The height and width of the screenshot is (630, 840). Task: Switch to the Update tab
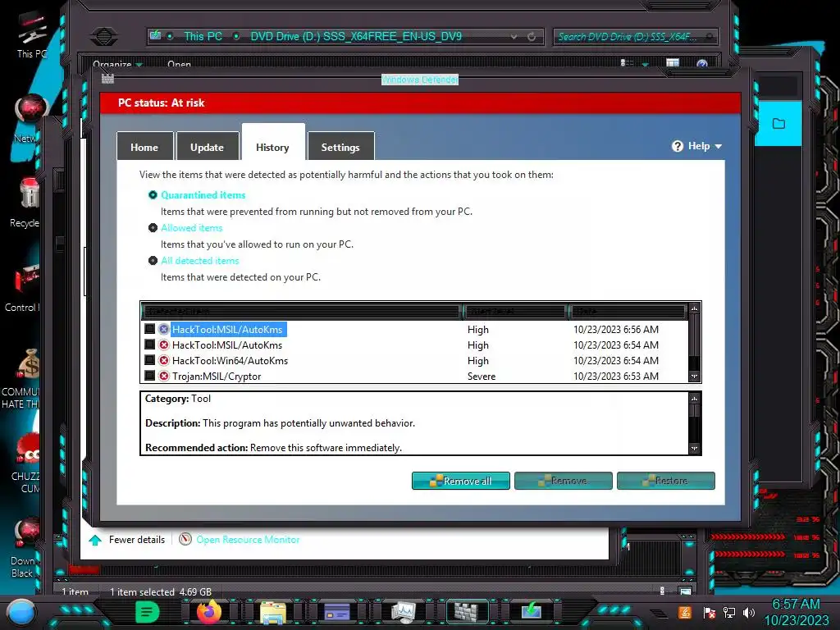tap(208, 147)
